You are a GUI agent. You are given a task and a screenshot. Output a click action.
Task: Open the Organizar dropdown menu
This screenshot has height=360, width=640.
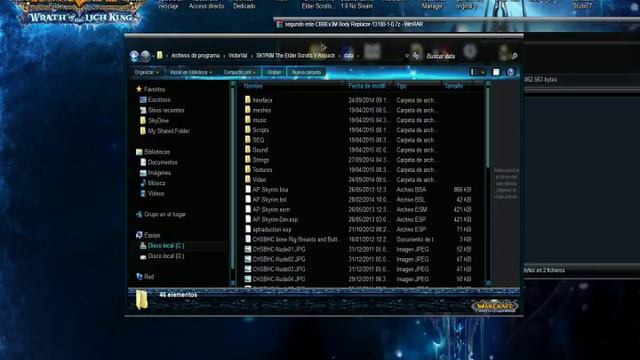(x=147, y=72)
